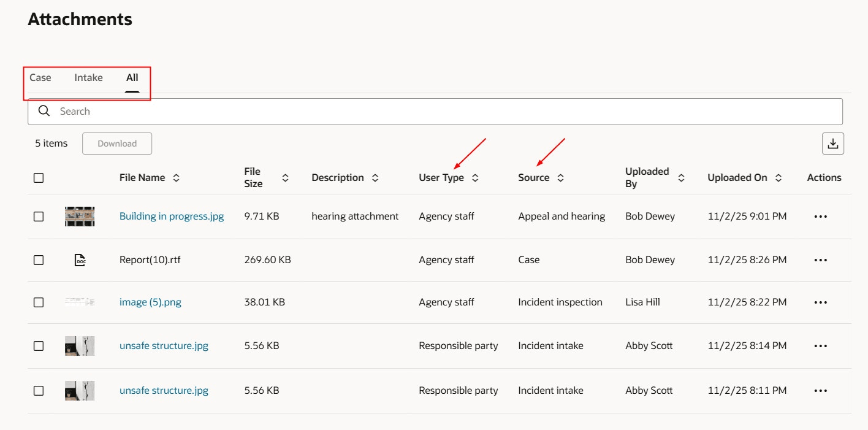Open Actions menu for Report(10).rtf
The width and height of the screenshot is (868, 430).
[820, 259]
